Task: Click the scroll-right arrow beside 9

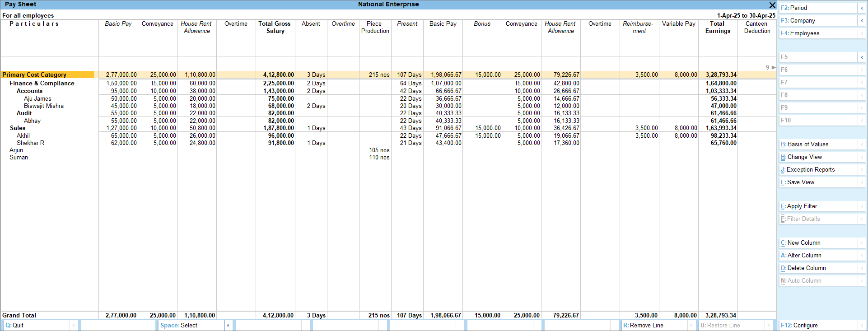Action: click(x=774, y=67)
